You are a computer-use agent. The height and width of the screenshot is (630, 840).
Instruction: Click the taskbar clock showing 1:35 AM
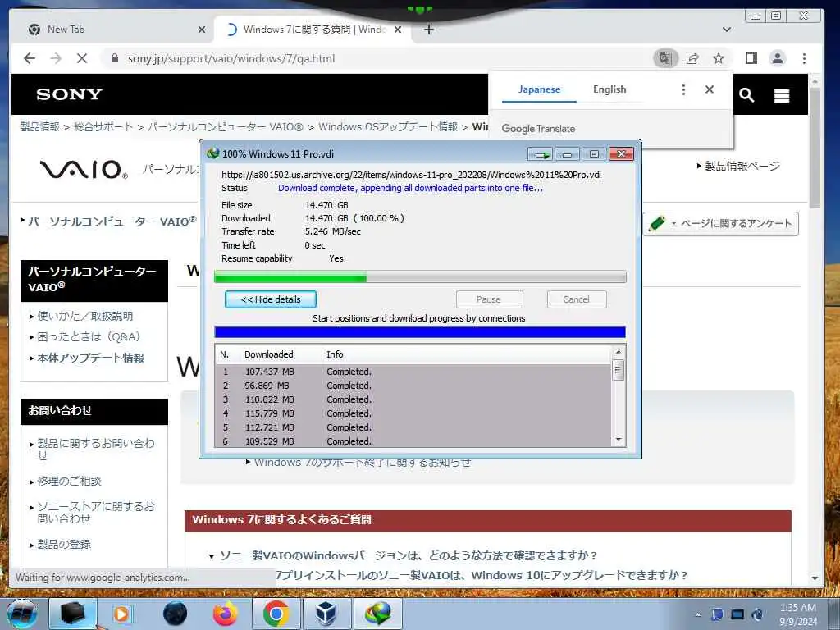pos(798,614)
